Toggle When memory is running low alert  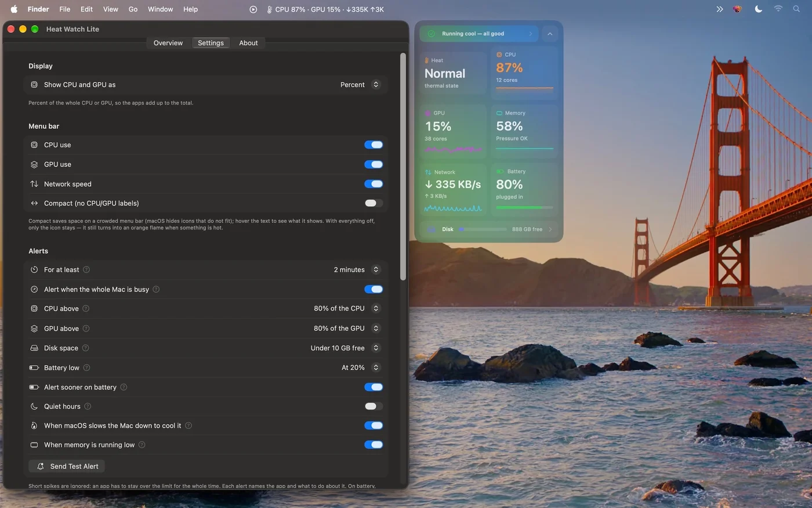click(x=374, y=445)
